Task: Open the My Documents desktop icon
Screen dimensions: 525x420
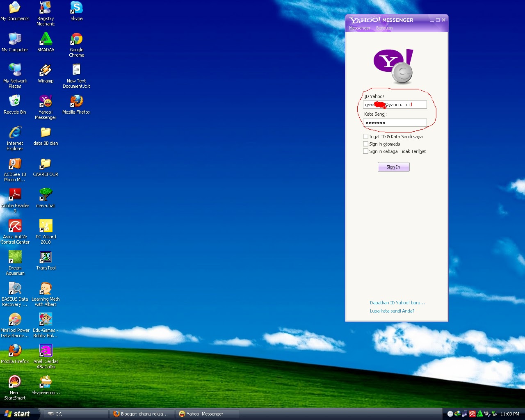Action: pyautogui.click(x=15, y=11)
